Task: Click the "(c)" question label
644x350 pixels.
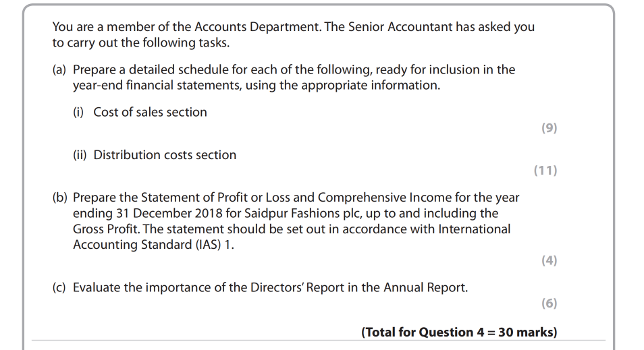Action: (x=60, y=287)
